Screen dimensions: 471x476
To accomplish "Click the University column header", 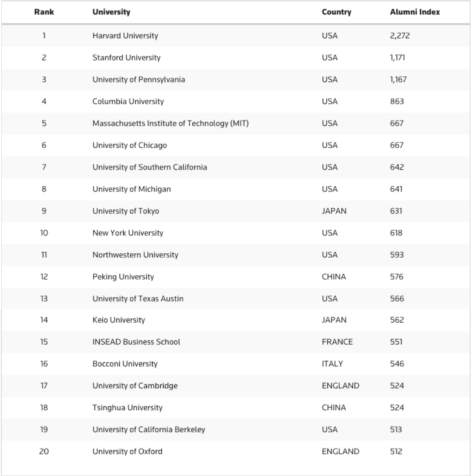I will tap(111, 12).
